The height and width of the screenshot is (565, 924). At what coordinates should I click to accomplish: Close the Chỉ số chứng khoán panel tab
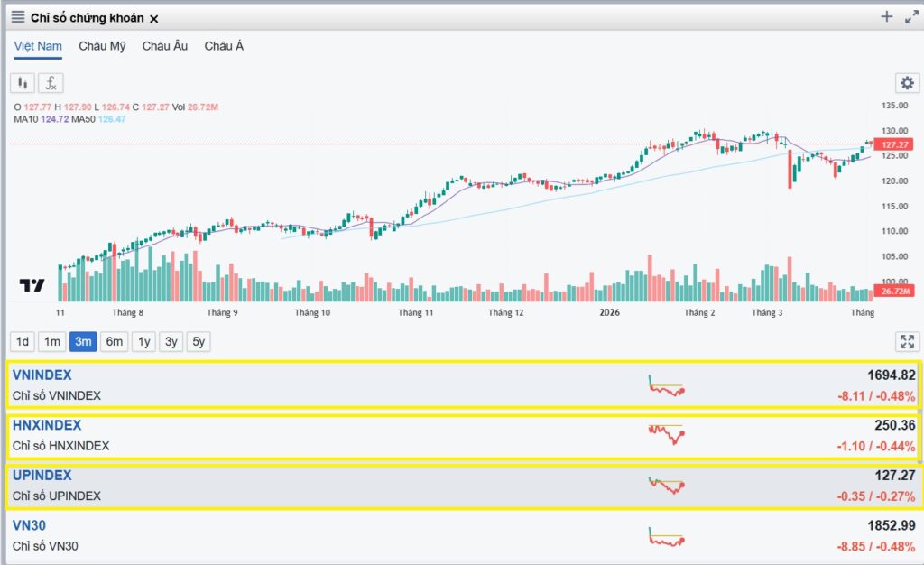(x=153, y=19)
